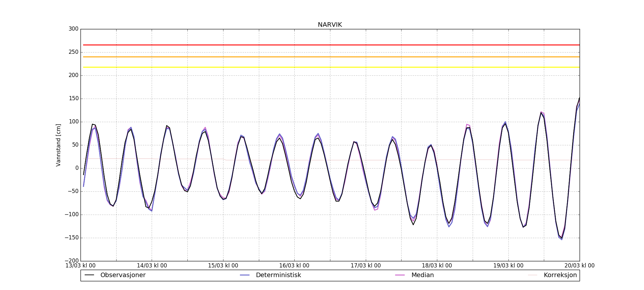The width and height of the screenshot is (644, 290).
Task: Click the blue Deterministisk legend line swatch
Action: [x=245, y=275]
